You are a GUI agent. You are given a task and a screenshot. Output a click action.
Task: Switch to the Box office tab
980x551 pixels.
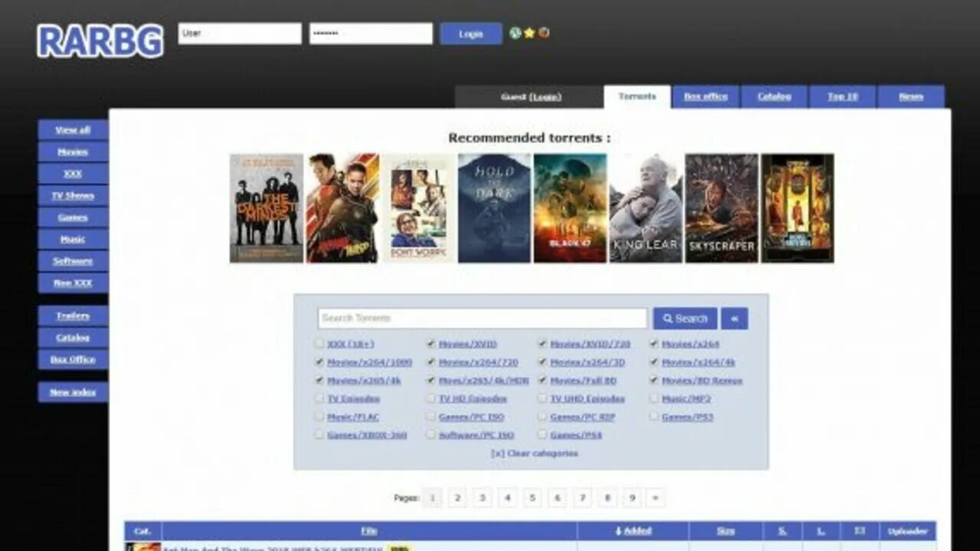pos(706,96)
